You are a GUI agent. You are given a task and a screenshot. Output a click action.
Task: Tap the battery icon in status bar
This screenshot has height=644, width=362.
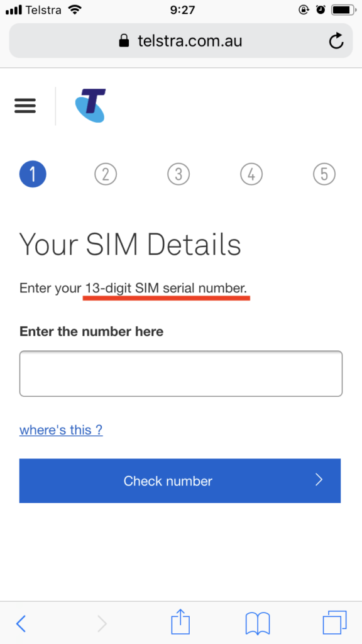(x=343, y=10)
